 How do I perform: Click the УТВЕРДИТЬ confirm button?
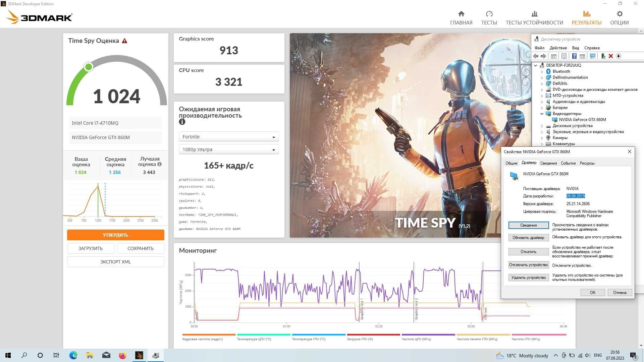tap(116, 235)
